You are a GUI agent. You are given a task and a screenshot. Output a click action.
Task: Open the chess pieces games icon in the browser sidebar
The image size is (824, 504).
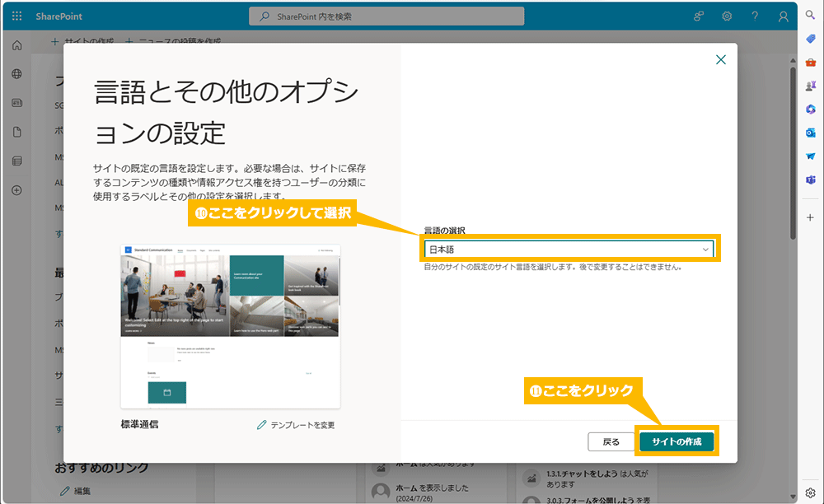click(810, 86)
